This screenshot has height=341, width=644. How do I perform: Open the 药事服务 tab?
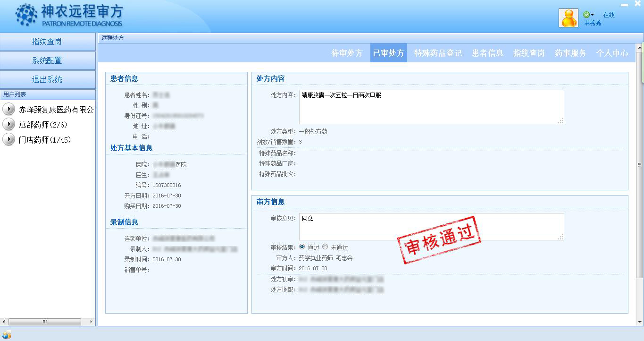(x=570, y=53)
